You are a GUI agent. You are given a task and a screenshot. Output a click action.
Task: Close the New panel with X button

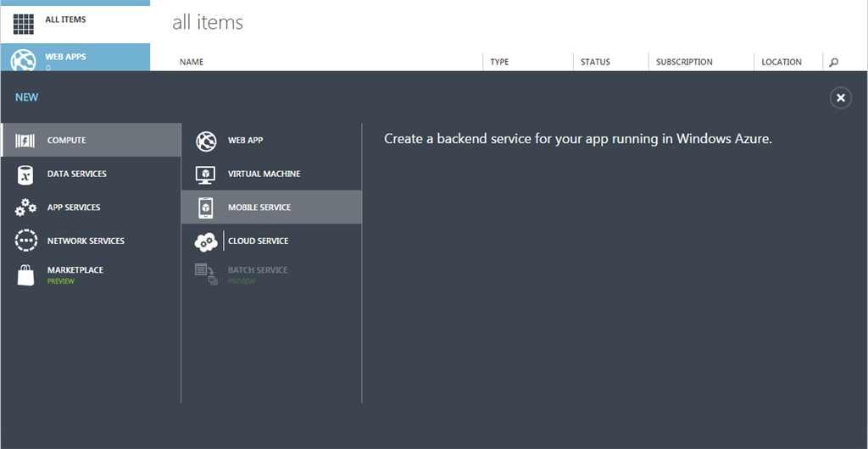click(841, 98)
